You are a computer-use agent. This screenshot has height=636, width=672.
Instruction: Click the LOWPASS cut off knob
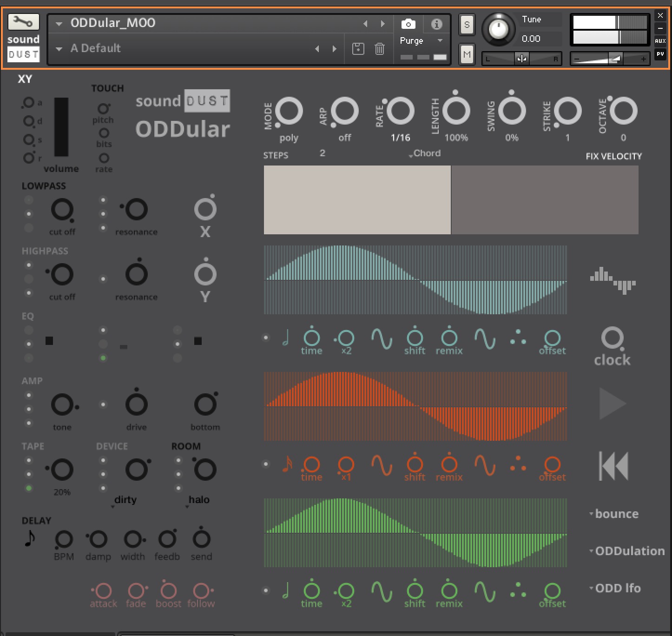pyautogui.click(x=62, y=210)
